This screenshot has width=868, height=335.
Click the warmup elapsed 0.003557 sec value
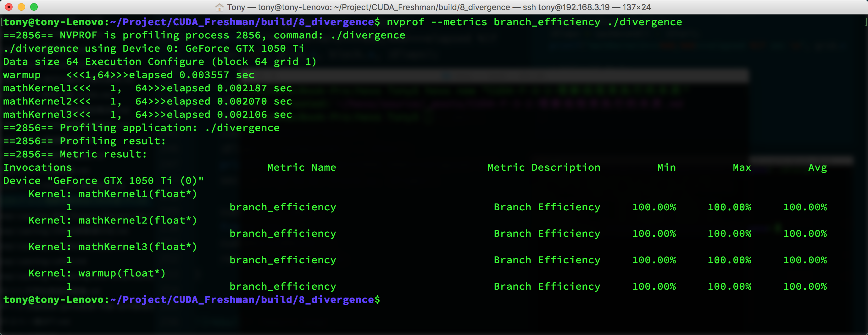click(x=204, y=75)
